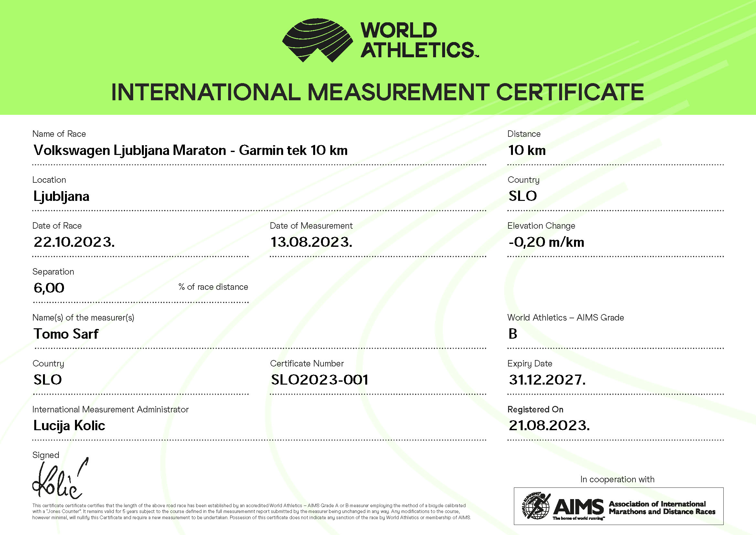756x535 pixels.
Task: Click the Separation value 6,00
Action: (x=49, y=288)
